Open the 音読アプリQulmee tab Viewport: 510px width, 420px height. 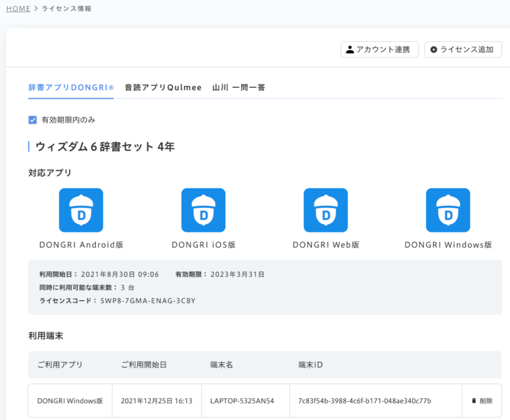coord(163,88)
